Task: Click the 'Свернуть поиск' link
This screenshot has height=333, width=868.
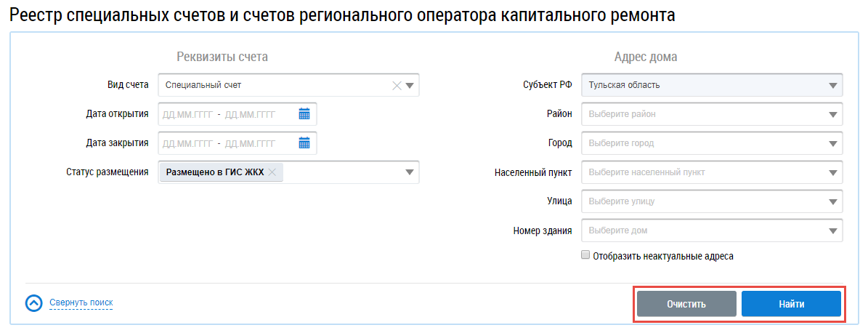Action: [x=81, y=302]
